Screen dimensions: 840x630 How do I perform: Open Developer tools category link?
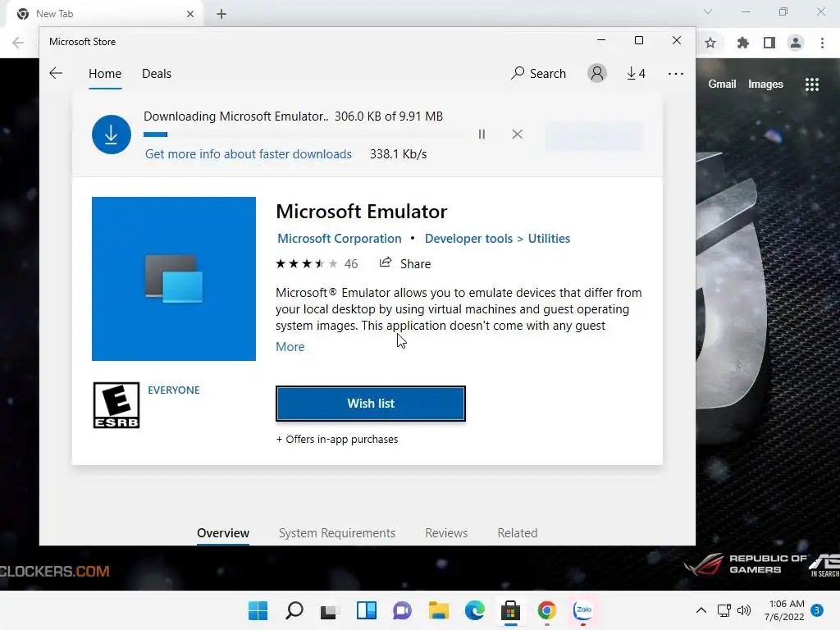(x=468, y=239)
